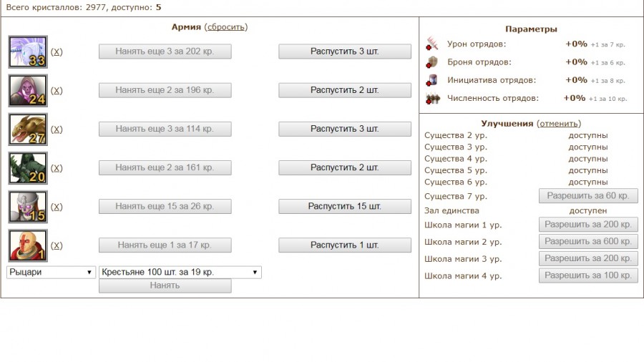Click the red-faced hero portrait with 1
The height and width of the screenshot is (362, 644).
[28, 245]
